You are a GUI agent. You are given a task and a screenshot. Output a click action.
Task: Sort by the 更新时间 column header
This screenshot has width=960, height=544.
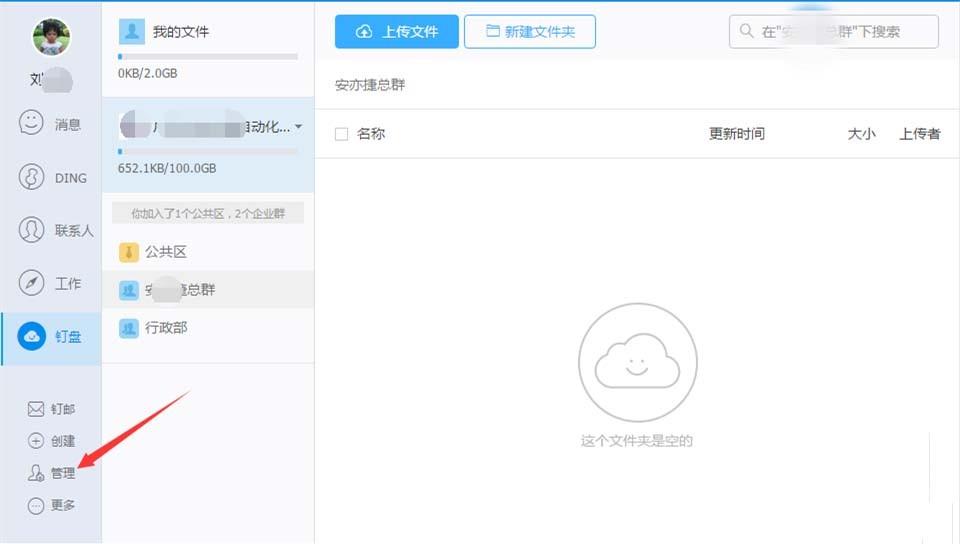point(737,134)
